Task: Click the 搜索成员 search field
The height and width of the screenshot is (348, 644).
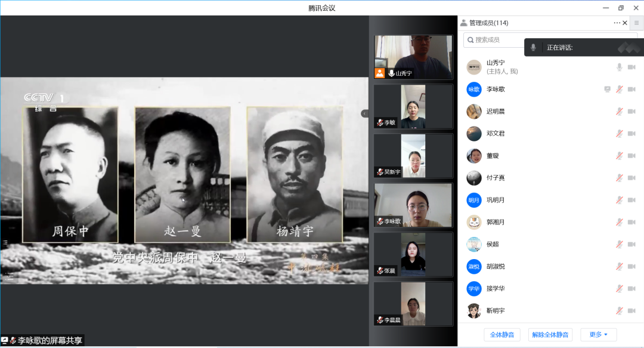Action: [492, 40]
